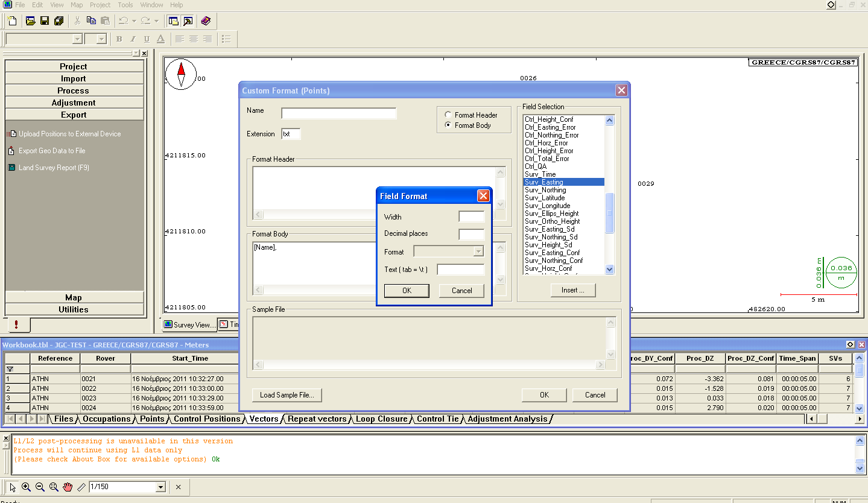Open the Format dropdown in Field Format
This screenshot has height=503, width=868.
(479, 251)
